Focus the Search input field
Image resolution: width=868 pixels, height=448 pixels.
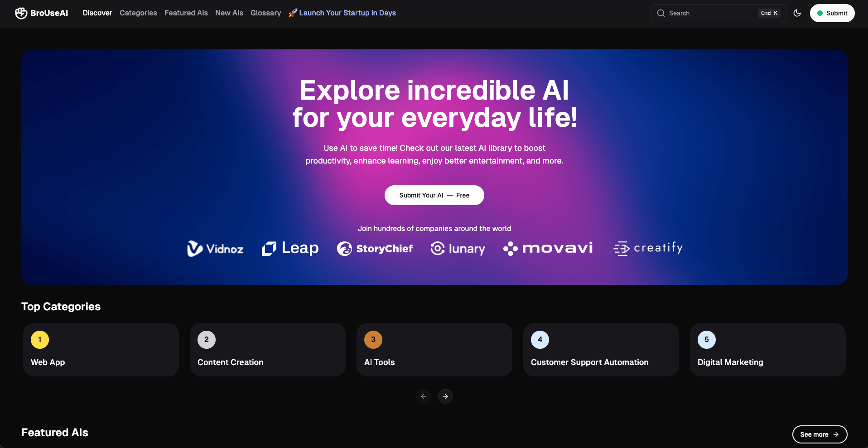[x=719, y=13]
